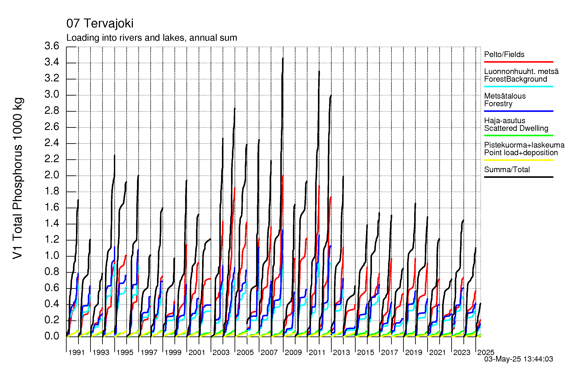Click the black Summa/Total legend line
588x370 pixels.
coord(519,177)
